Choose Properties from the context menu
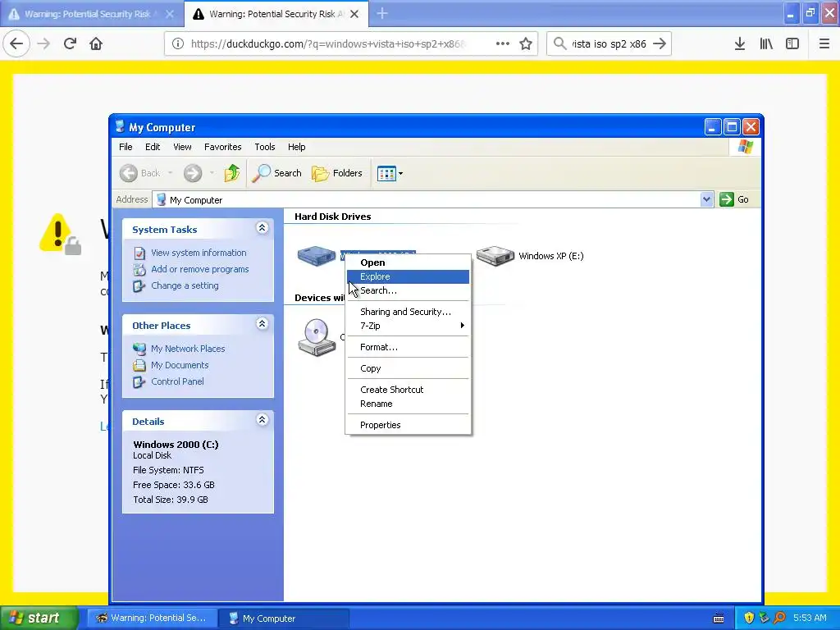Image resolution: width=840 pixels, height=630 pixels. [409, 425]
